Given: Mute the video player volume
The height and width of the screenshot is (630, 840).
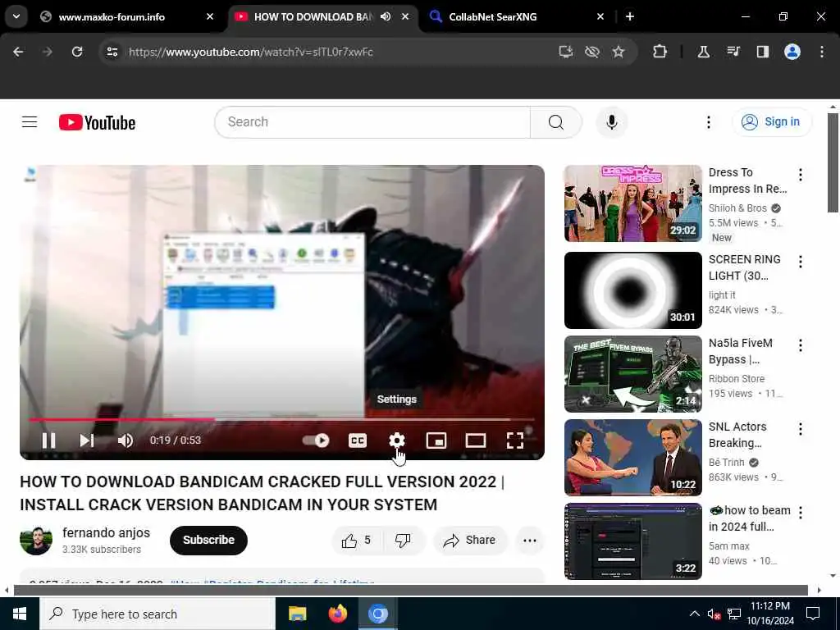Looking at the screenshot, I should tap(126, 441).
